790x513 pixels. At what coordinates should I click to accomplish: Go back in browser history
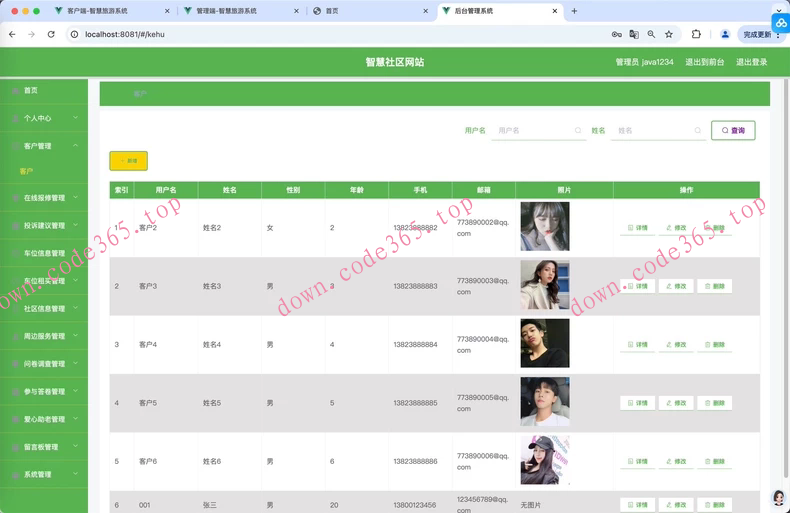pyautogui.click(x=12, y=34)
